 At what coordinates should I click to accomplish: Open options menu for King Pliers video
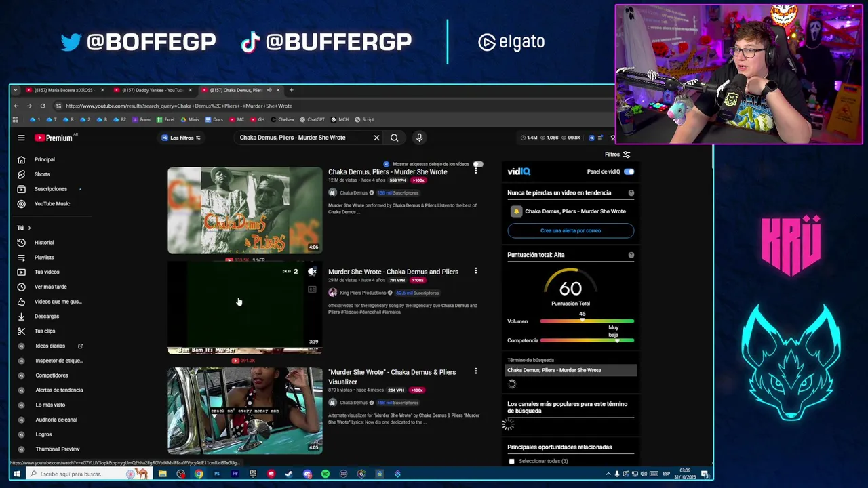[x=475, y=271]
